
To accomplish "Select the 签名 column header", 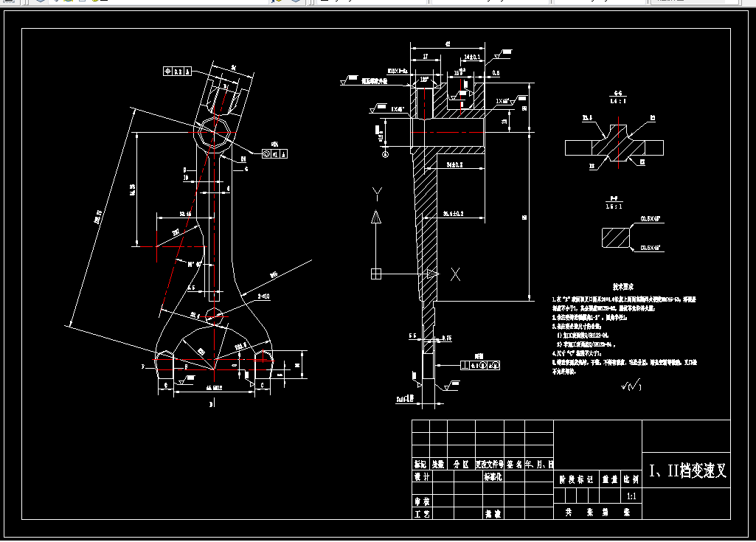I will click(x=514, y=465).
